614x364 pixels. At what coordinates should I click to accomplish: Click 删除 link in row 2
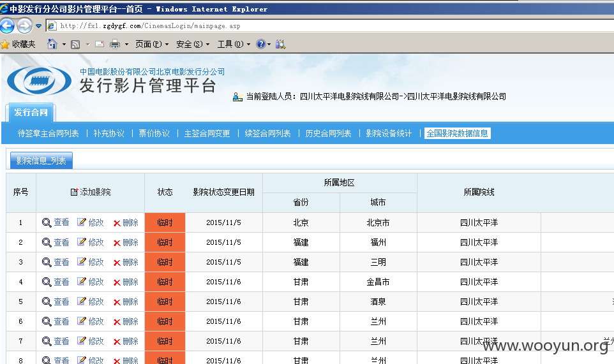(x=130, y=243)
